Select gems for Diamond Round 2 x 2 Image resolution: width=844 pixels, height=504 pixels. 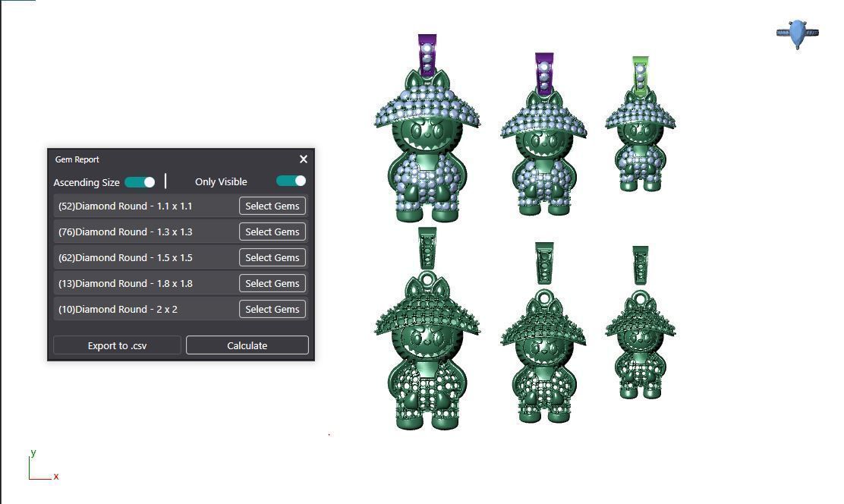[272, 310]
